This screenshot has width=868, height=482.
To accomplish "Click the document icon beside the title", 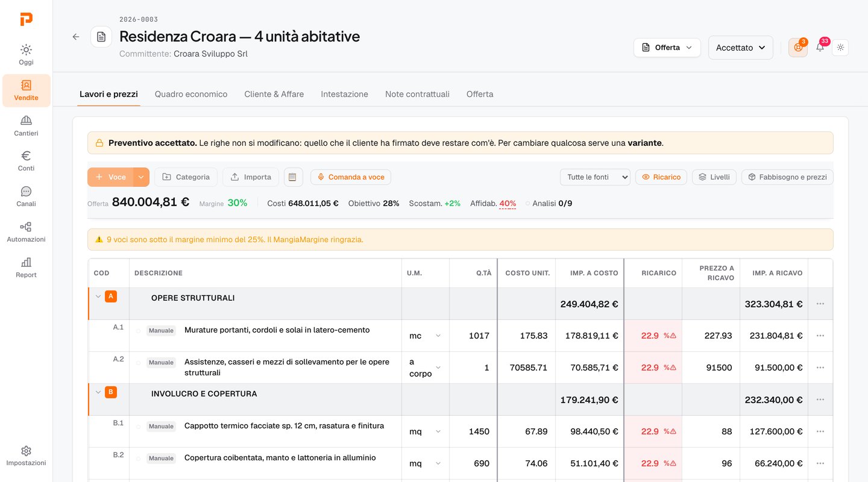I will coord(101,37).
